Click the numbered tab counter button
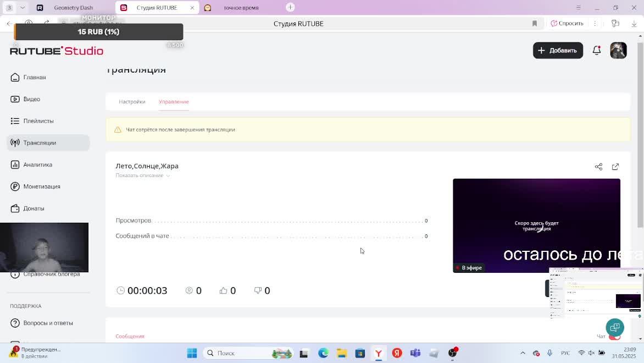644x363 pixels. click(x=9, y=7)
